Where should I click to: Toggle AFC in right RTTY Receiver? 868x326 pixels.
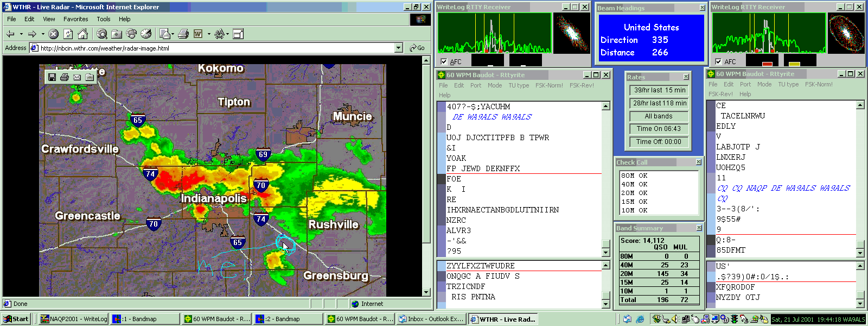pos(718,61)
